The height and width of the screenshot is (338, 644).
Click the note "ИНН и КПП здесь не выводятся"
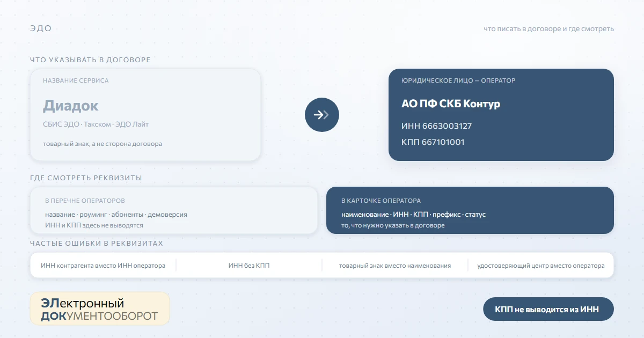point(94,225)
